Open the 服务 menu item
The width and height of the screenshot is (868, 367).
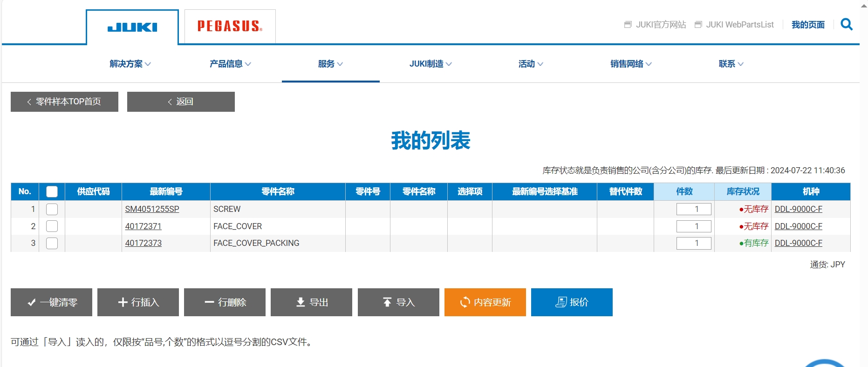[x=330, y=64]
